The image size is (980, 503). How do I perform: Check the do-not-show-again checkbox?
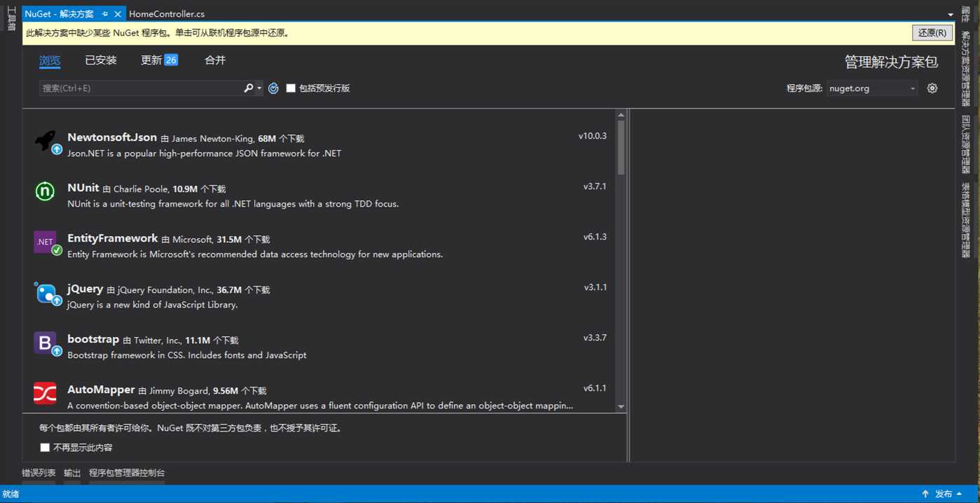[x=45, y=448]
